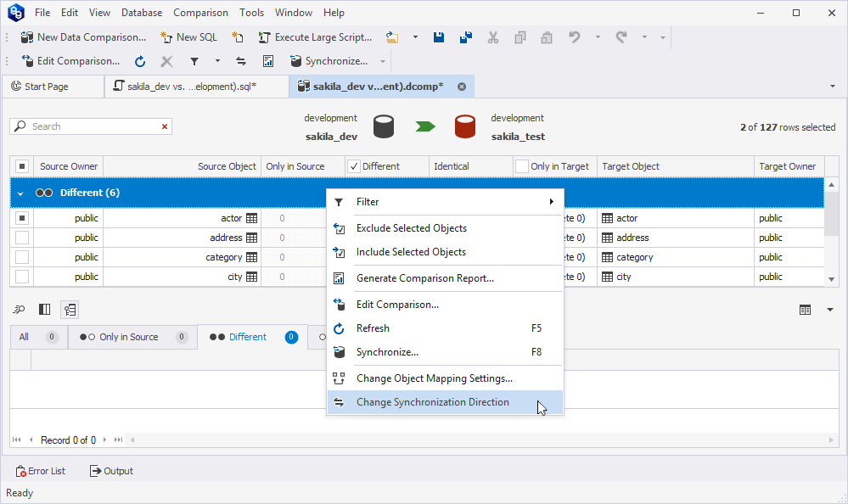This screenshot has height=504, width=848.
Task: Click the swap direction arrows toolbar icon
Action: (x=241, y=61)
